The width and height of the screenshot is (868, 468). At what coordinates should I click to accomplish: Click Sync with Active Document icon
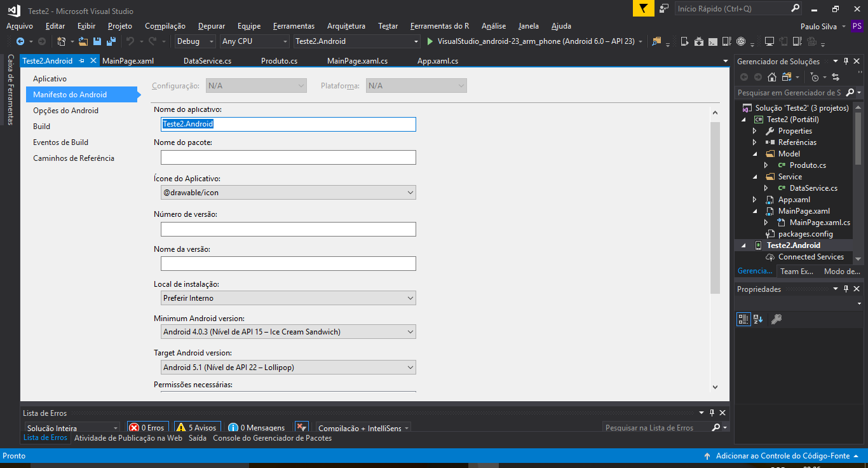click(x=836, y=77)
